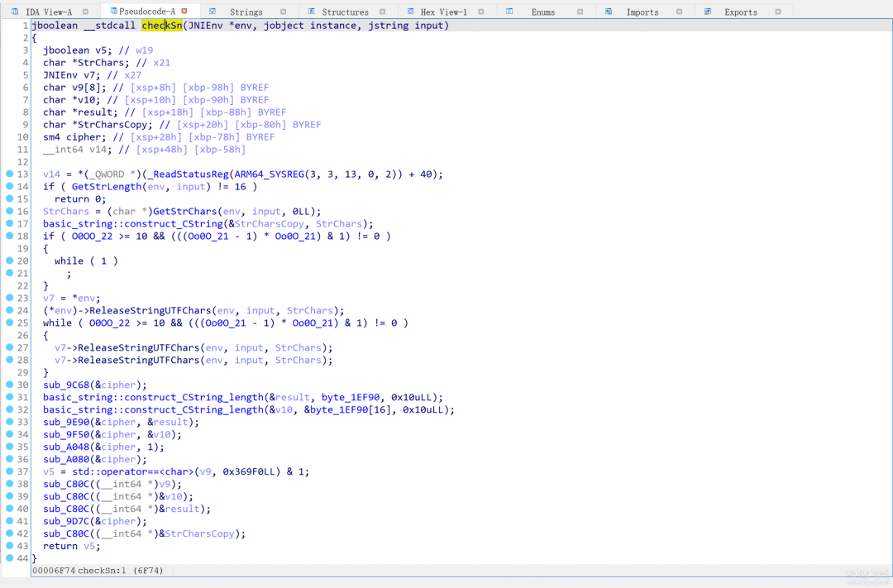The height and width of the screenshot is (588, 893).
Task: Click the IDA View-A tab icon
Action: [15, 12]
